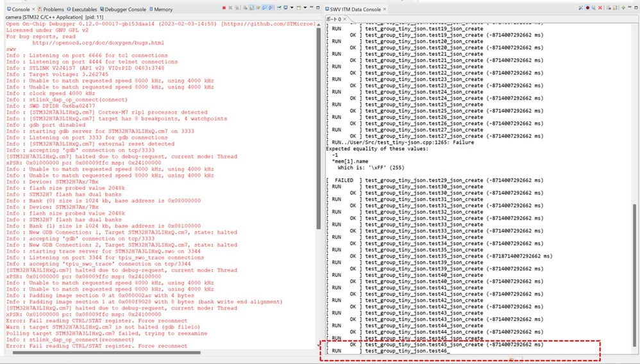Click 'Target voltage: 3.262745' line
Viewport: 640px width, 364px height.
[x=58, y=74]
